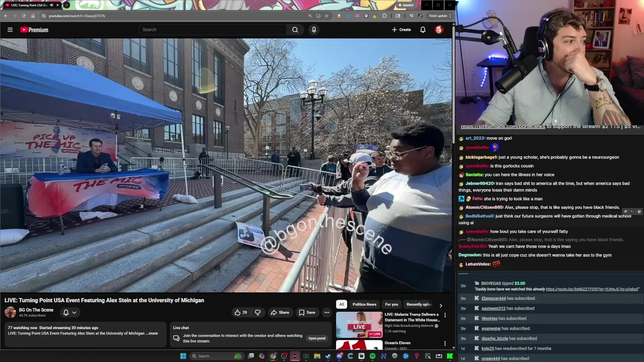Bookmark this page with the star icon
Image resolution: width=644 pixels, height=362 pixels.
(326, 16)
